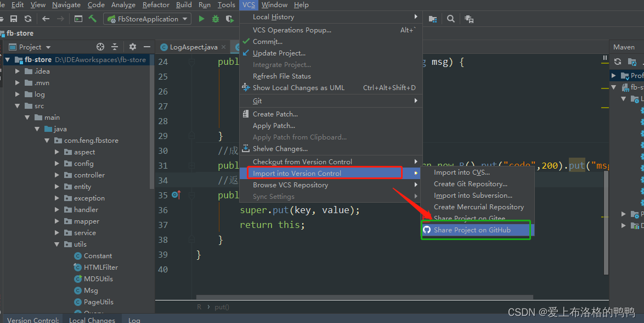Image resolution: width=644 pixels, height=323 pixels.
Task: Open the FbStoreApplication run configuration dropdown
Action: 147,19
